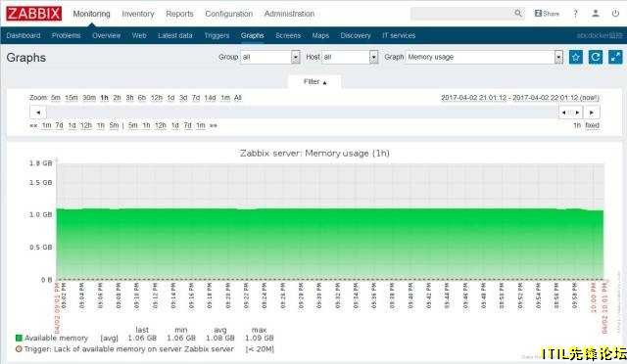Set zoom to 2h
This screenshot has width=627, height=364.
pyautogui.click(x=117, y=98)
